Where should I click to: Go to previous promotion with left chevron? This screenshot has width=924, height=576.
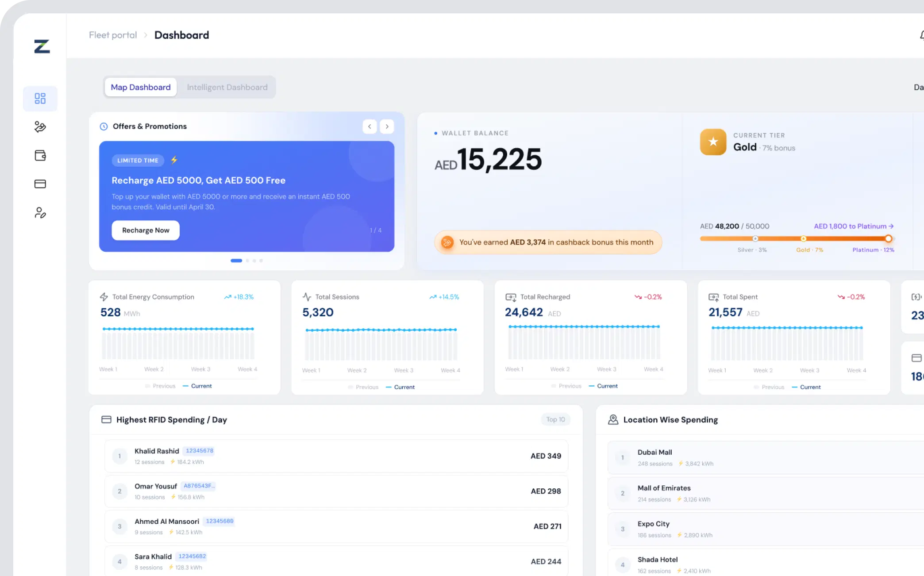tap(370, 127)
